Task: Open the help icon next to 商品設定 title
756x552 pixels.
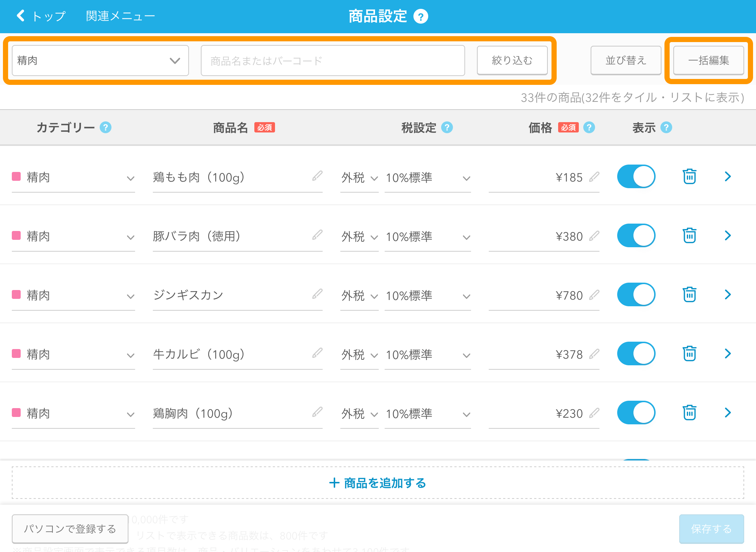Action: click(x=421, y=16)
